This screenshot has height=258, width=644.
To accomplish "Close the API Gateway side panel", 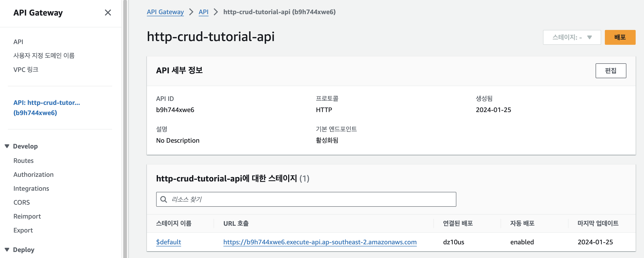I will click(x=108, y=13).
